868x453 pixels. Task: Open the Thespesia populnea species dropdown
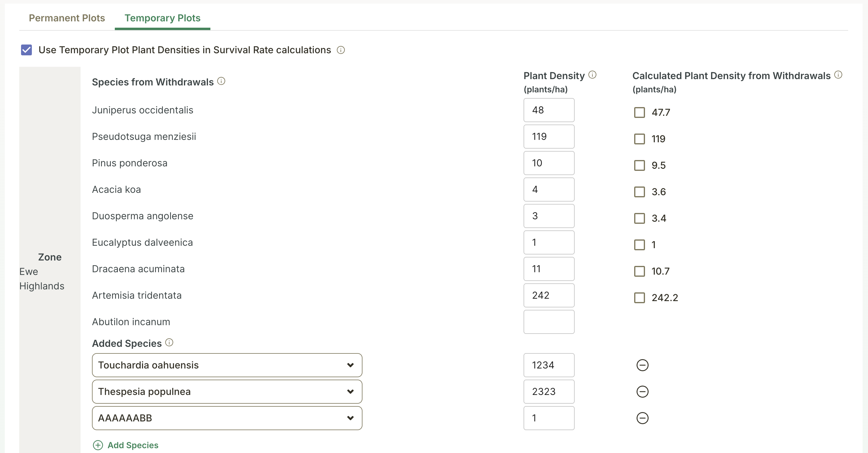227,392
